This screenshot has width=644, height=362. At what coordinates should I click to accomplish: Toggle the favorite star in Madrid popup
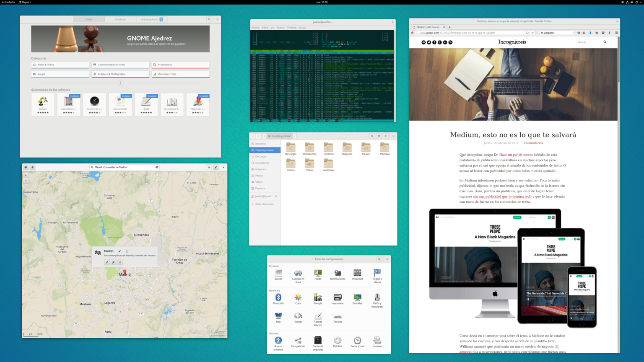pos(120,262)
